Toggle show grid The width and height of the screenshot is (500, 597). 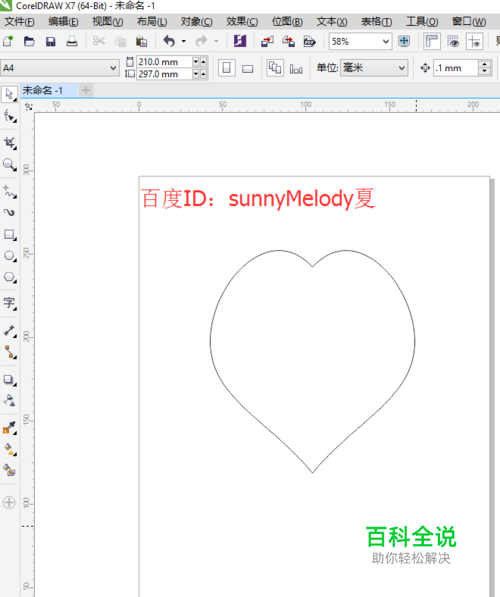coord(453,41)
